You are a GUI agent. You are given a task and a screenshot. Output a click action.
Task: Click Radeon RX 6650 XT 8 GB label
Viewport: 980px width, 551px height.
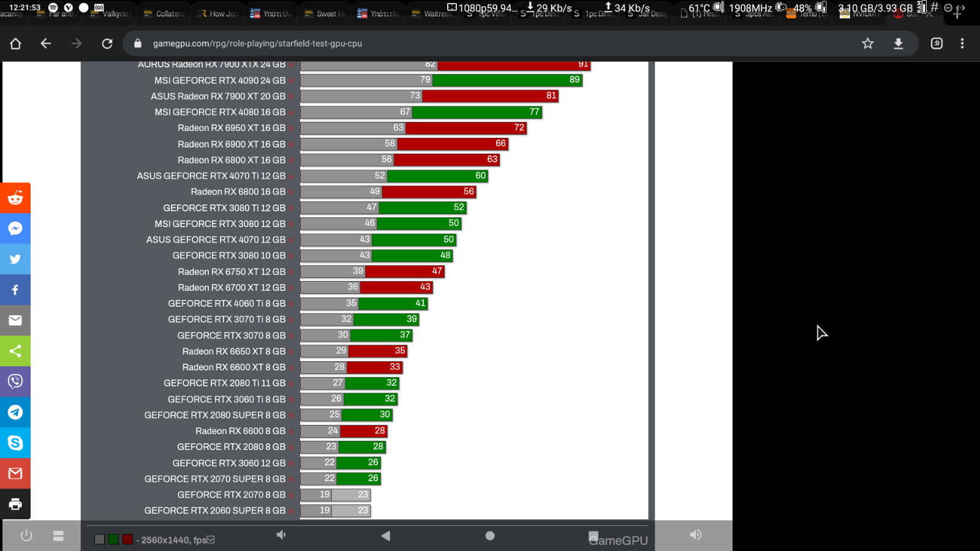234,351
